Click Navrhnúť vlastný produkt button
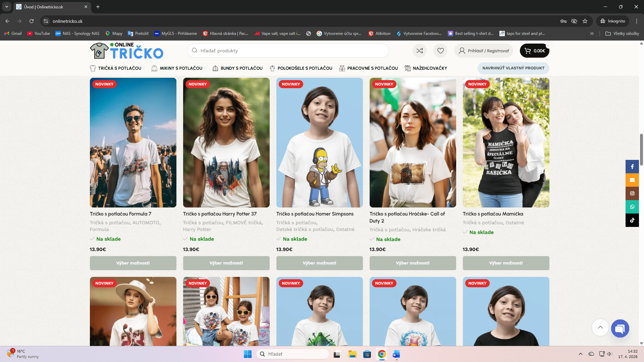 (x=513, y=68)
